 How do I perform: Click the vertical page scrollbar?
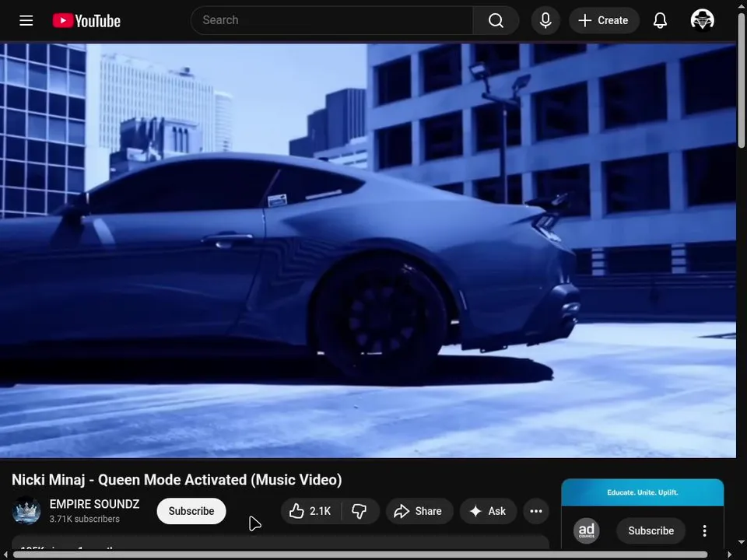(x=742, y=81)
